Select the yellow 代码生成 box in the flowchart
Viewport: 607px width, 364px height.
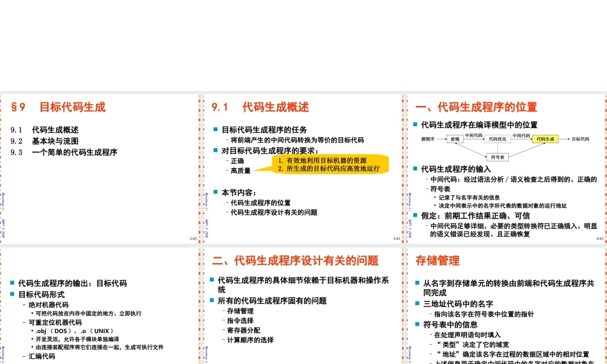click(x=546, y=139)
